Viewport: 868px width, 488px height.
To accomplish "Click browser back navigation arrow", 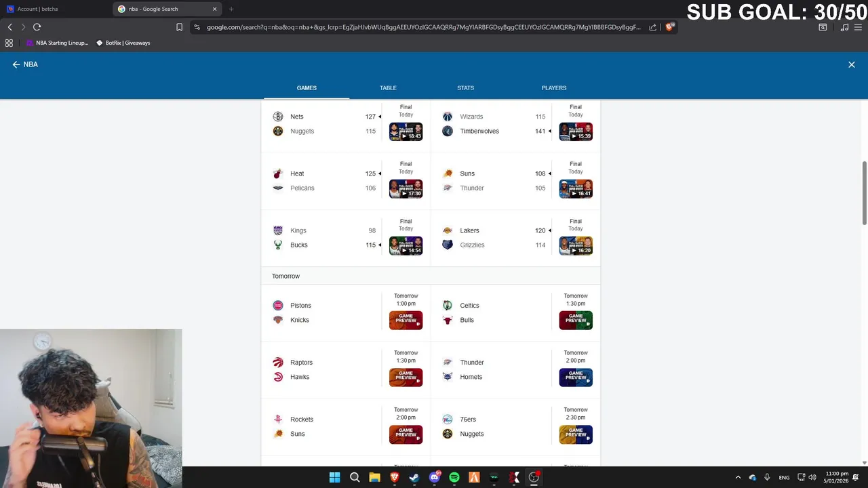I will point(9,27).
